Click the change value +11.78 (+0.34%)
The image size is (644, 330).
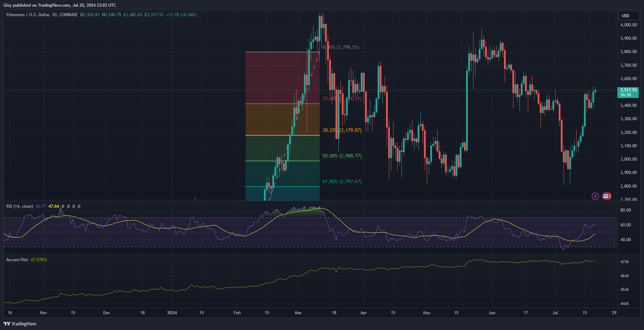(181, 15)
